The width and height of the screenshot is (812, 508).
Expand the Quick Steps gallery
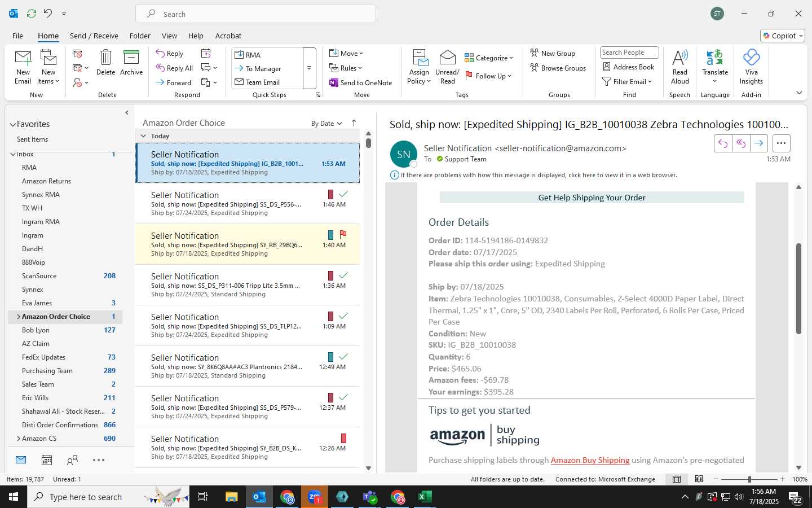pos(309,68)
